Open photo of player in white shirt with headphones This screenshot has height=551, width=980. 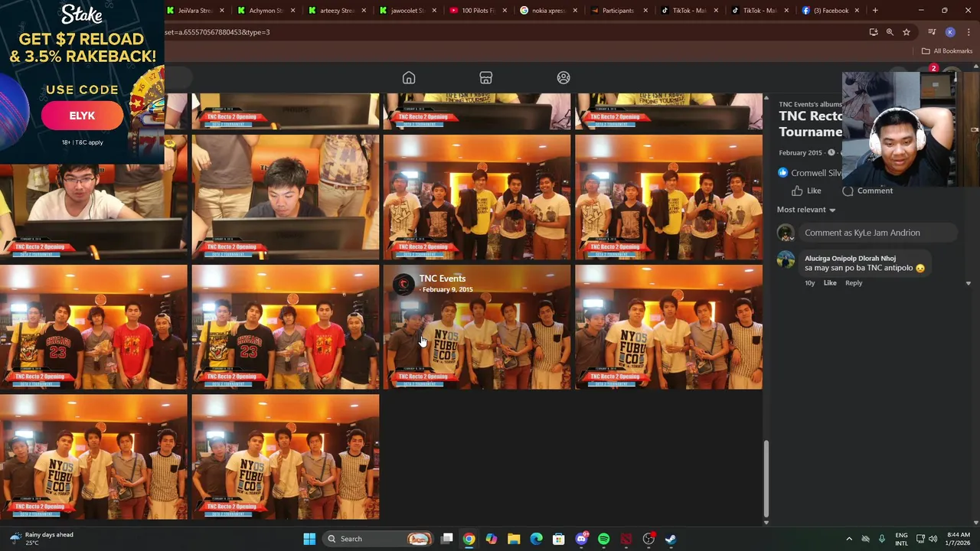(x=93, y=197)
